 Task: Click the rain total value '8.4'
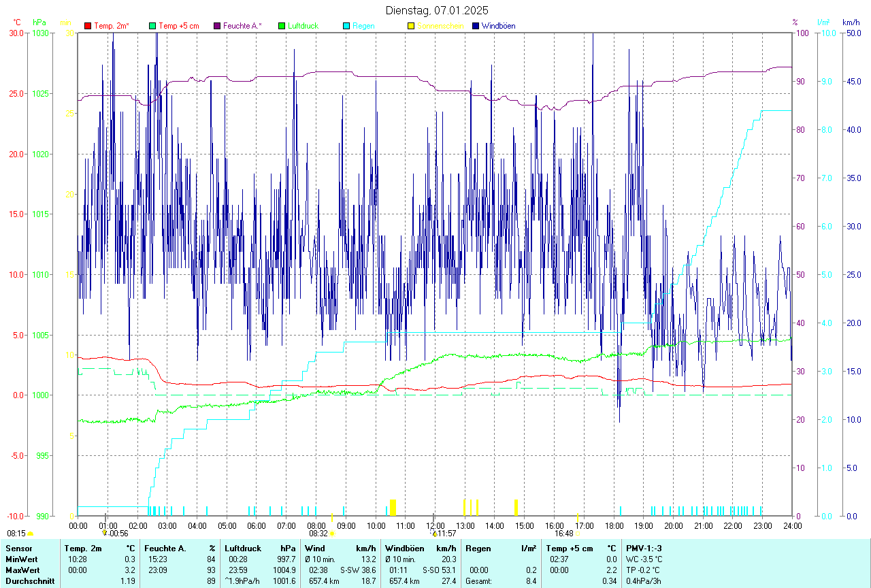coord(531,581)
